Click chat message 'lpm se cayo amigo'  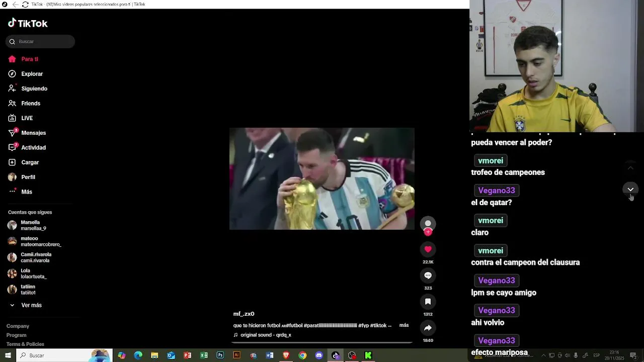click(504, 293)
